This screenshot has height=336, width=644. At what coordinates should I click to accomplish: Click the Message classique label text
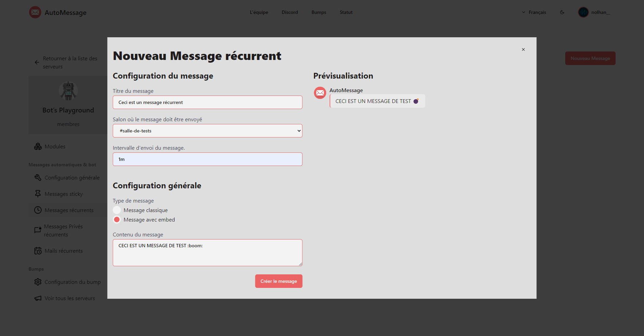click(145, 210)
